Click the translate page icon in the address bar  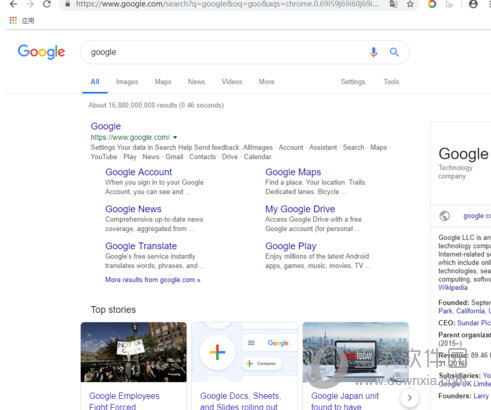tap(393, 4)
